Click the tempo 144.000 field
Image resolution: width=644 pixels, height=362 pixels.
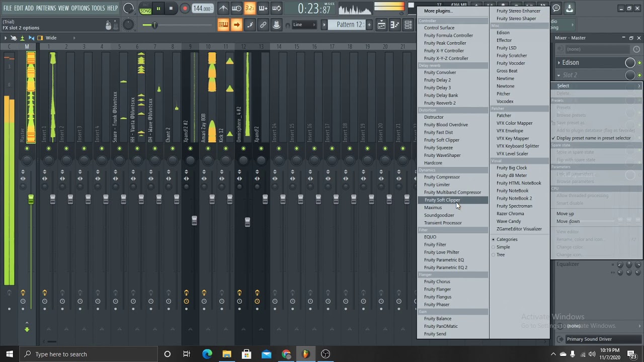(x=202, y=9)
